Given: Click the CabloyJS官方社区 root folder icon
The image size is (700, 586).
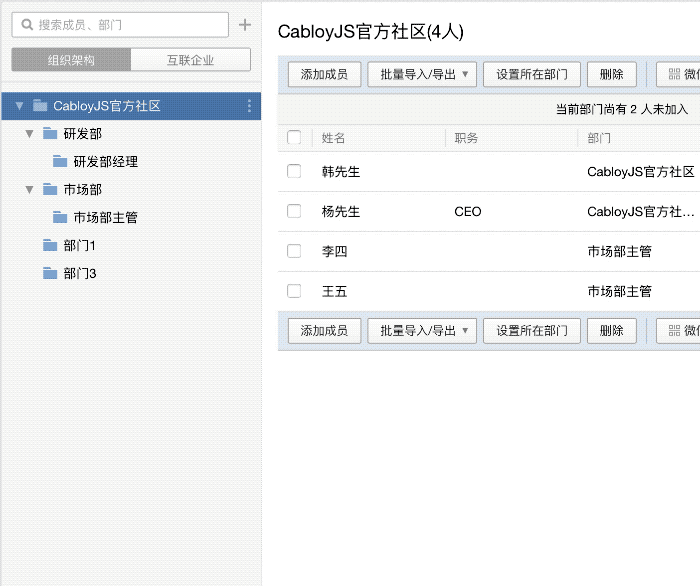Looking at the screenshot, I should click(40, 105).
